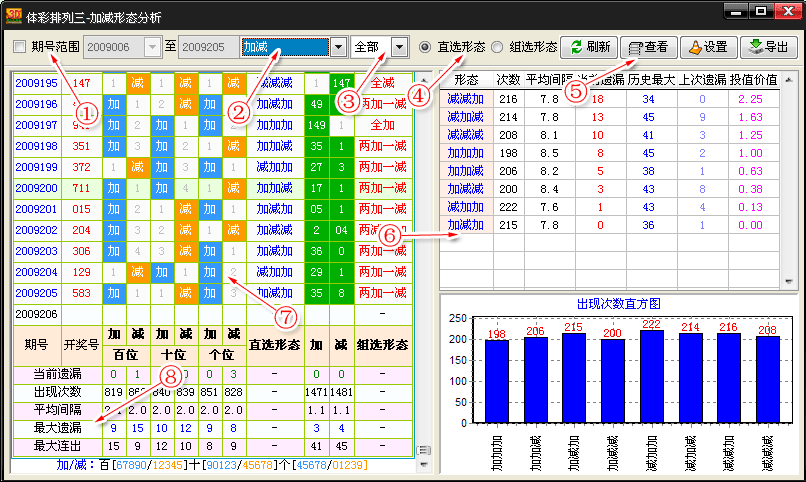Image resolution: width=806 pixels, height=482 pixels.
Task: Select the 直选形态 radio button
Action: [x=425, y=47]
